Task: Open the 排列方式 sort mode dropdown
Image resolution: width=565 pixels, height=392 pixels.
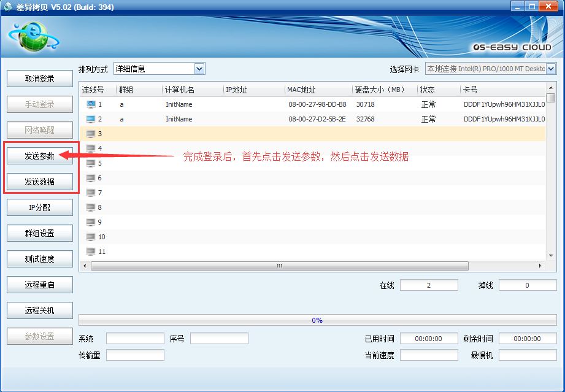Action: tap(199, 69)
